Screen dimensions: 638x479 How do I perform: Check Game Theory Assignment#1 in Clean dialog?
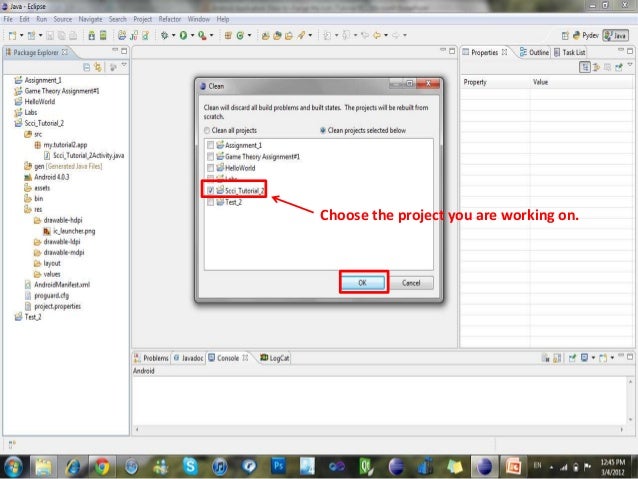(210, 157)
